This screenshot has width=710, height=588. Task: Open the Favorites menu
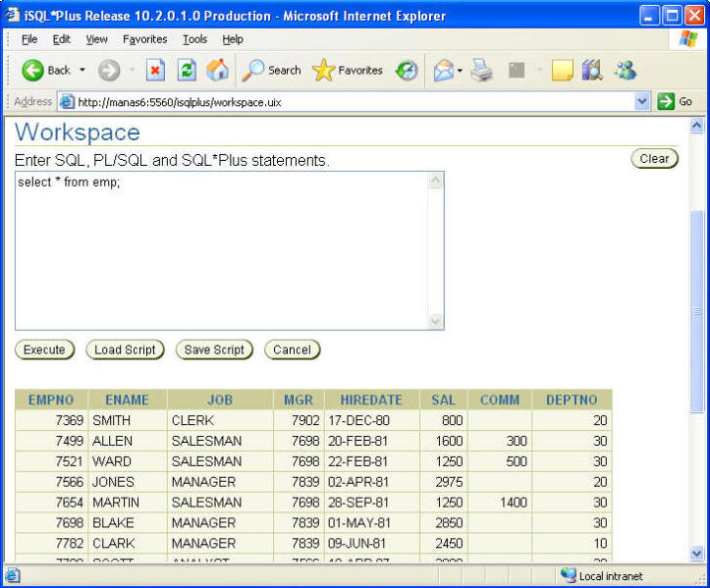[x=145, y=39]
